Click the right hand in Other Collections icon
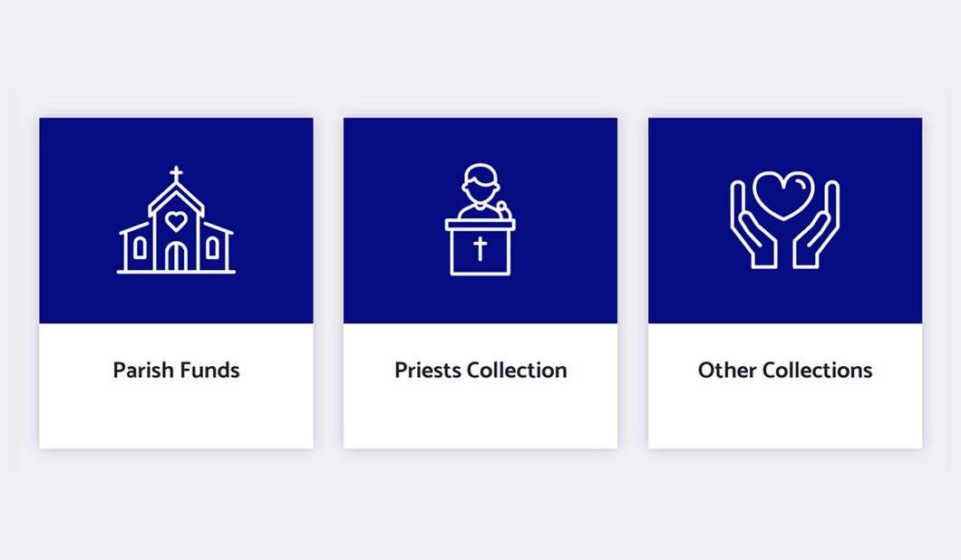 [816, 224]
